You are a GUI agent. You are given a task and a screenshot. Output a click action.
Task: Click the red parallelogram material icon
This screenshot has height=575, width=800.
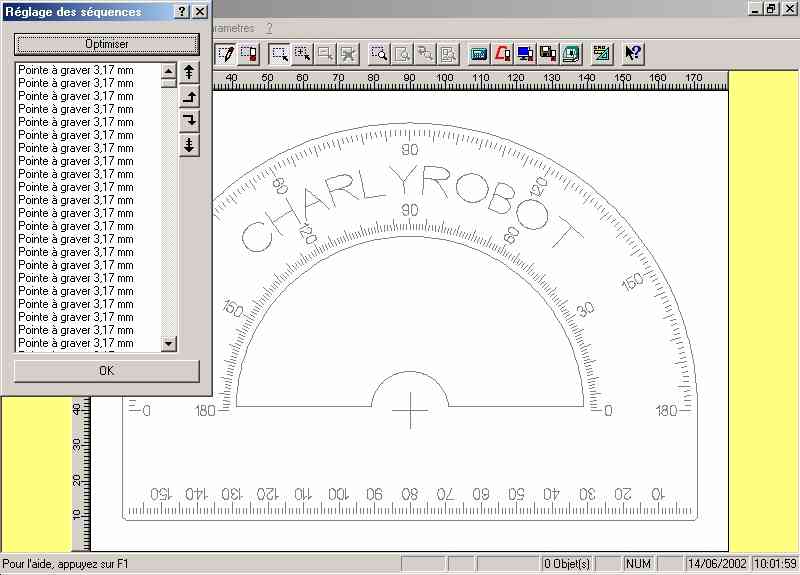pos(502,54)
